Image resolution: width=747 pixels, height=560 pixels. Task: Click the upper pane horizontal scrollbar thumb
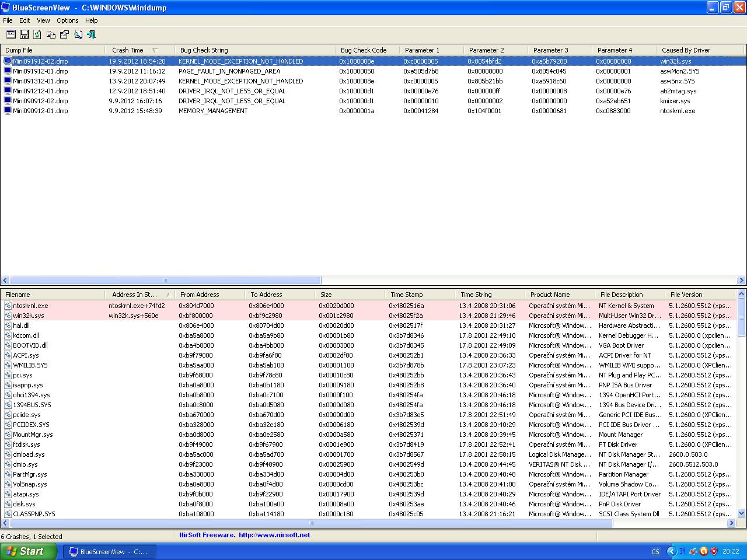click(x=166, y=281)
